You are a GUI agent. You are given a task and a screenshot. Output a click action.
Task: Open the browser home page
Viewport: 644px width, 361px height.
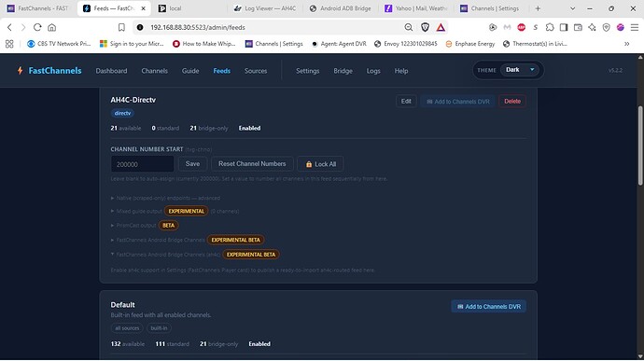coord(51,27)
